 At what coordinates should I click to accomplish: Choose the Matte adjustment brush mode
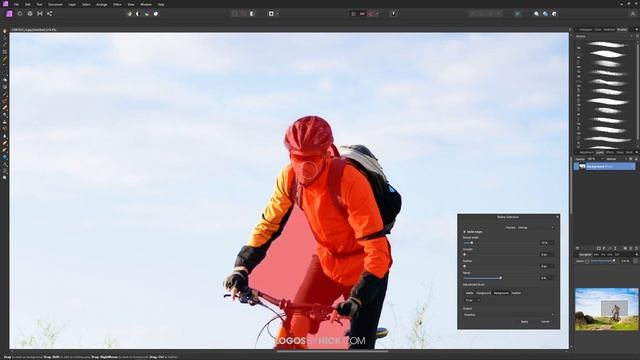tap(470, 293)
